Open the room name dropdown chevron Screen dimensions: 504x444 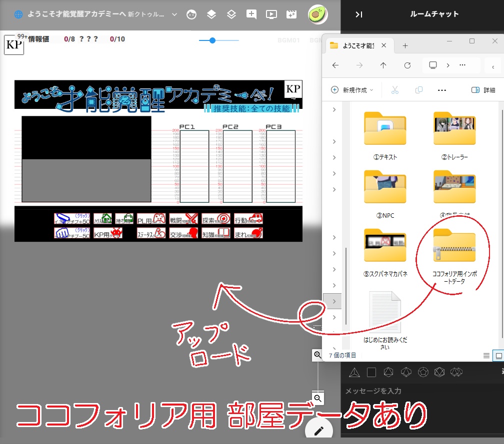coord(174,14)
